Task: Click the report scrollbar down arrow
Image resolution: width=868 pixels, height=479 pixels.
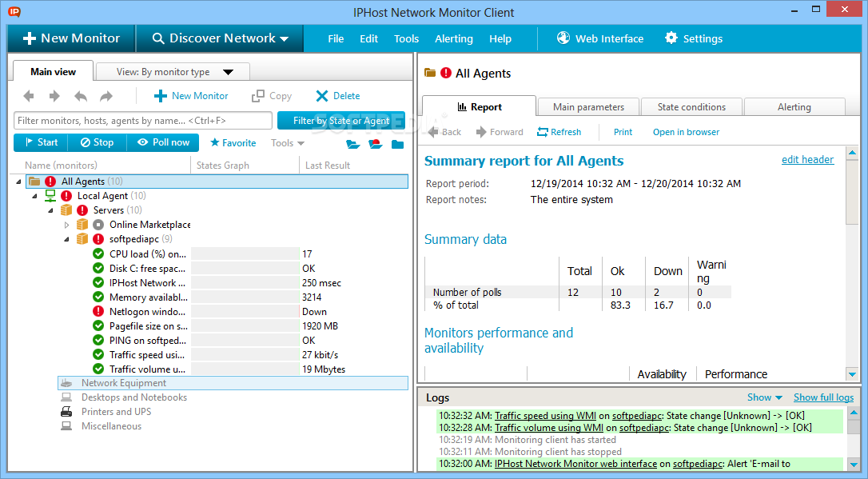Action: click(x=853, y=374)
